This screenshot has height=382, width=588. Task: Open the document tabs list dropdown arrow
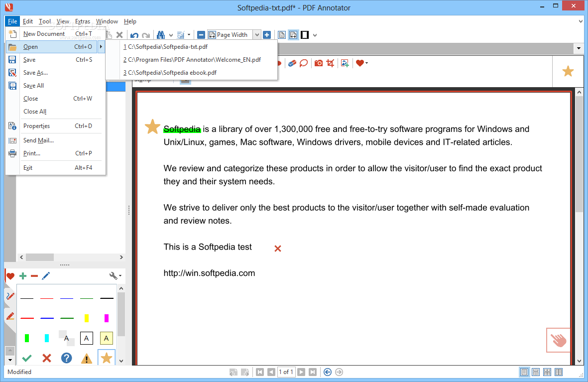pos(579,48)
